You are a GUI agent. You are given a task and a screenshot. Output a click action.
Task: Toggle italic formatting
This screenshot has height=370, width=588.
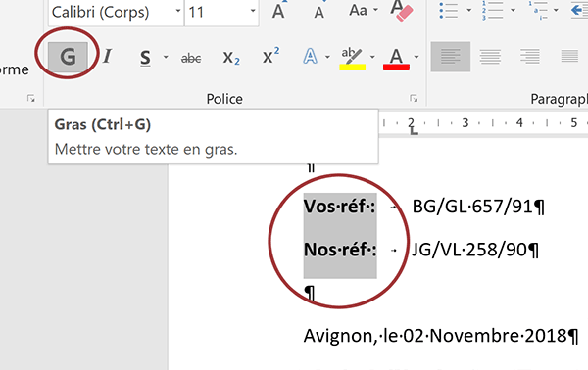pos(107,57)
